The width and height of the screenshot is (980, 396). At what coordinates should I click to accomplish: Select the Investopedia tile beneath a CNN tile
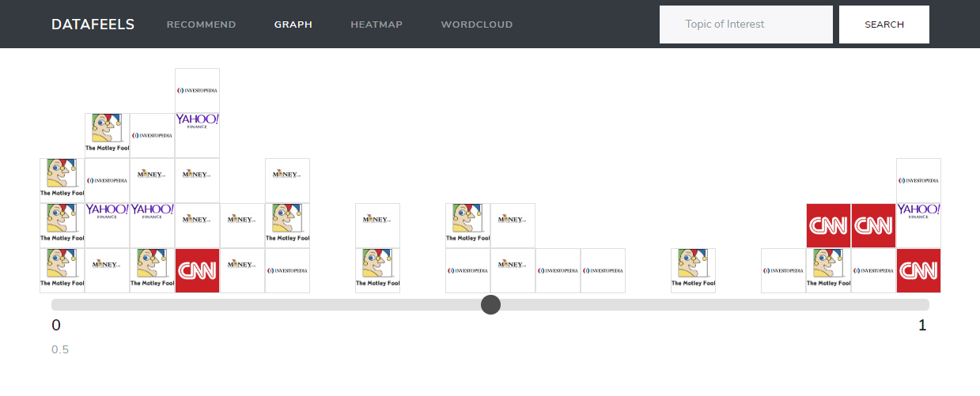tap(873, 270)
